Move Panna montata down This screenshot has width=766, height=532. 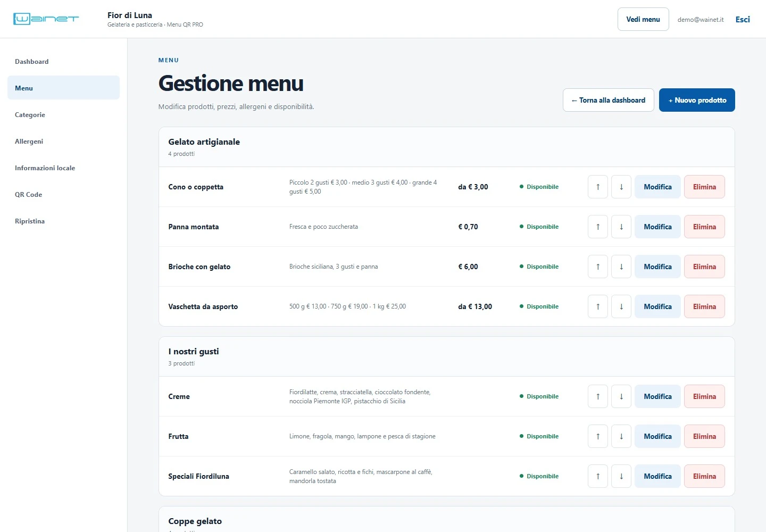point(621,227)
